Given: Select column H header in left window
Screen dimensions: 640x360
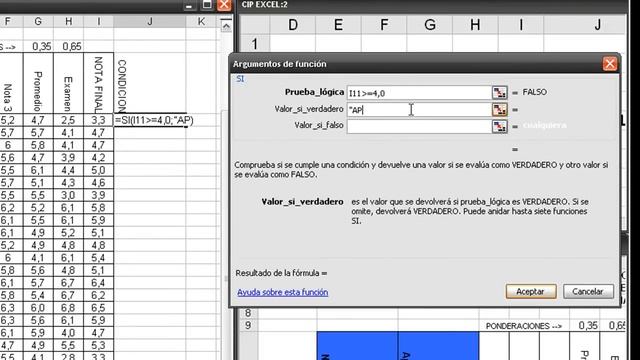Looking at the screenshot, I should pos(69,22).
